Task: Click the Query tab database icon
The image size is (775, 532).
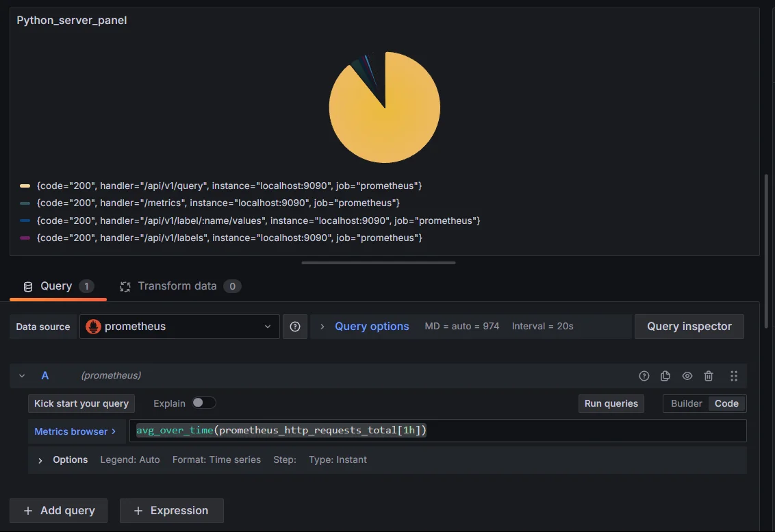Action: pos(27,286)
